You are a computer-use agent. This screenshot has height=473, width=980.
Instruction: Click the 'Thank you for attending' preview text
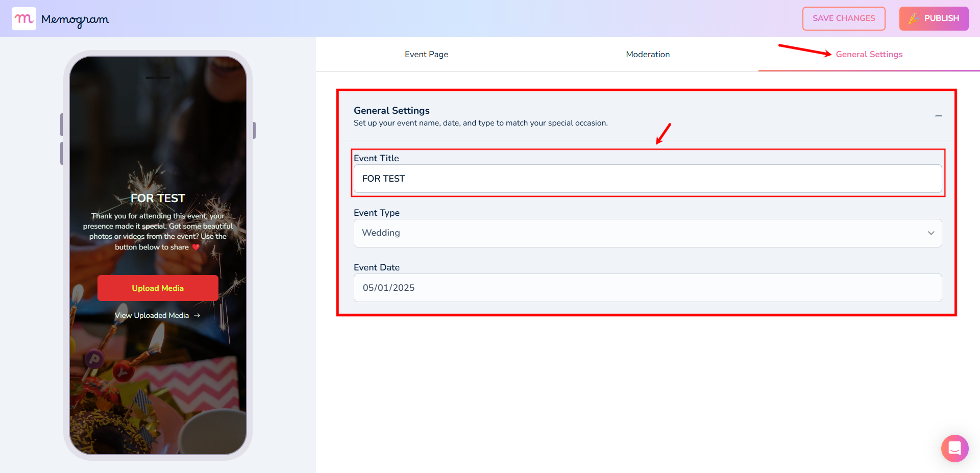click(158, 231)
